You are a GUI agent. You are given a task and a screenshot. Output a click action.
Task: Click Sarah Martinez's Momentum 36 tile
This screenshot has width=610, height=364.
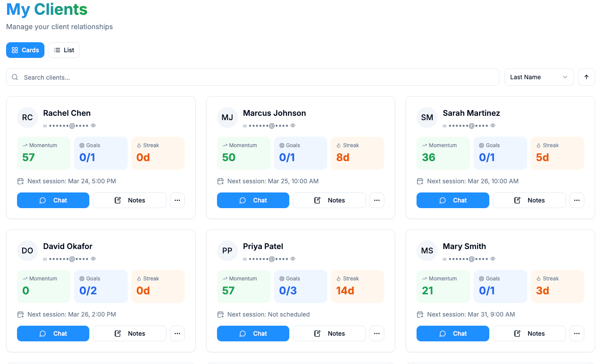pos(443,153)
